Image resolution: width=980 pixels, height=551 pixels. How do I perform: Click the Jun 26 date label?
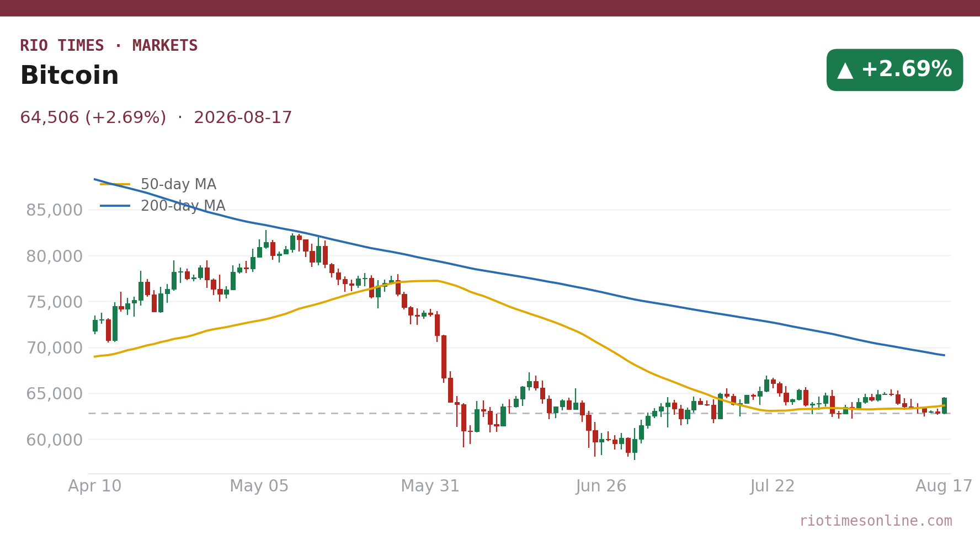click(601, 486)
